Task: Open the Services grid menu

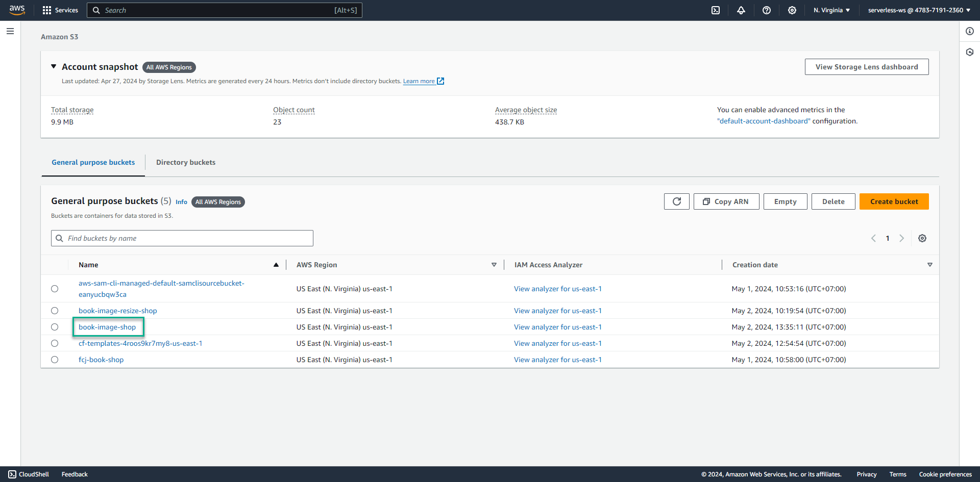Action: [60, 10]
